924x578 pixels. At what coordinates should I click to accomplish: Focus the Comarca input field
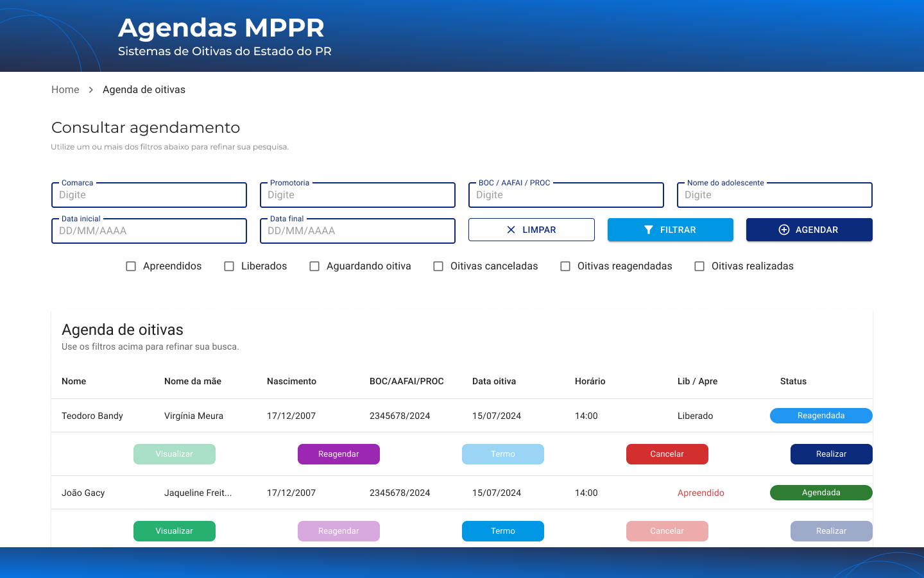149,195
